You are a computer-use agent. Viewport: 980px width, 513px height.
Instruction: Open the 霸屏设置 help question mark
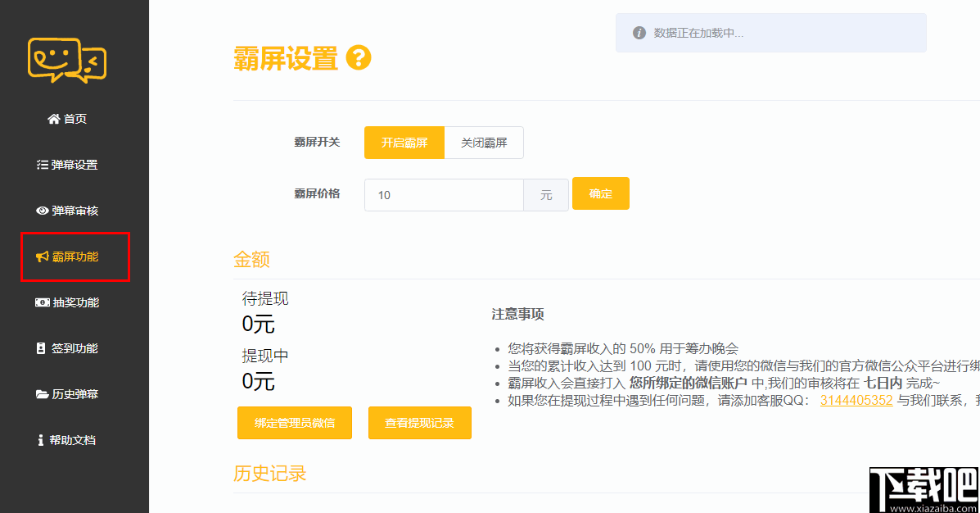pos(360,58)
